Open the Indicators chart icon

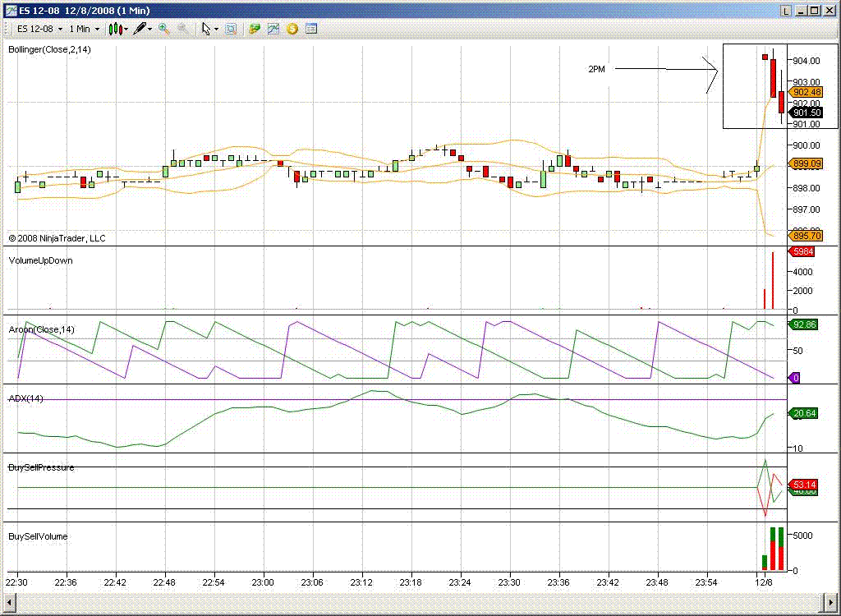tap(273, 29)
